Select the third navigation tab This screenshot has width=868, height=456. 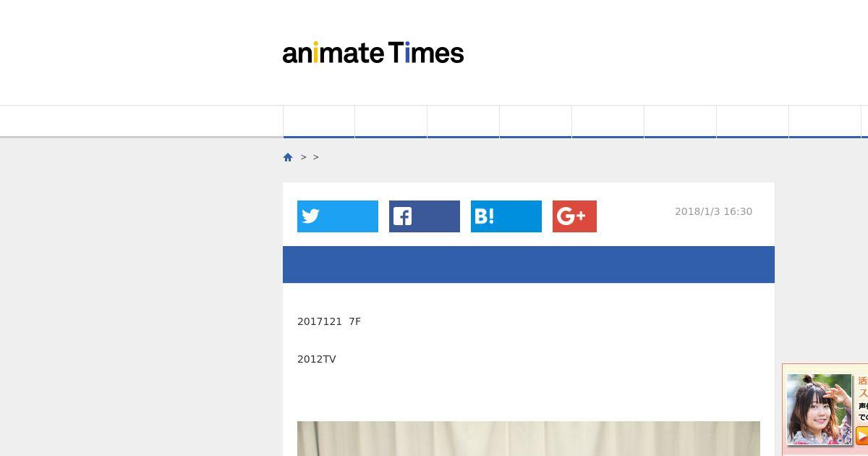click(464, 122)
